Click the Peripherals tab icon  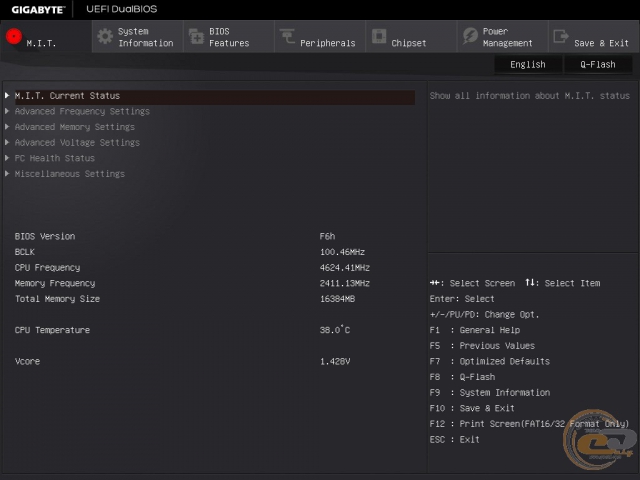(287, 37)
